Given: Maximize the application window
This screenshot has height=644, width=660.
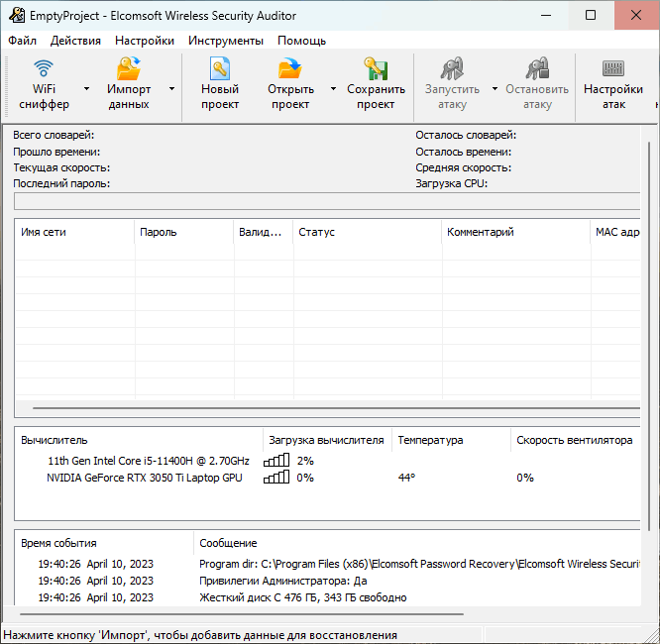Looking at the screenshot, I should coord(591,15).
